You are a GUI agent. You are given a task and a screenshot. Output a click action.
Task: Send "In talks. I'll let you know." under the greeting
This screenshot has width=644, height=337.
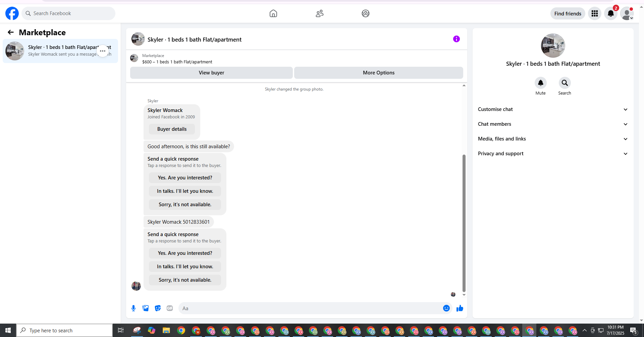click(185, 191)
